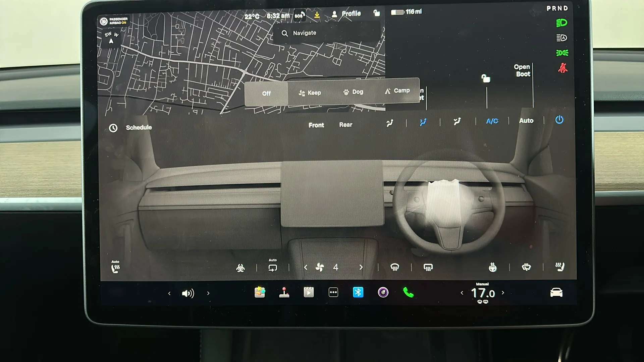Toggle front windscreen defrost

point(394,267)
